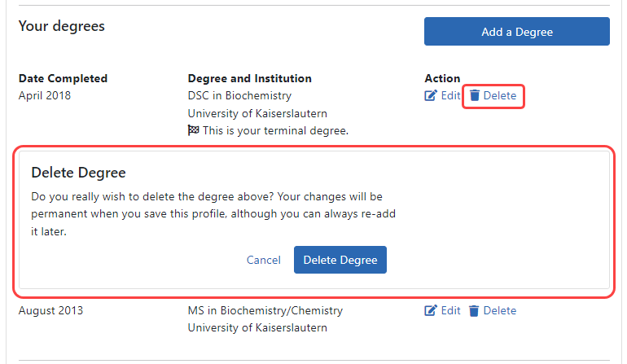The height and width of the screenshot is (364, 627).
Task: Confirm with the blue Delete Degree button
Action: (340, 260)
